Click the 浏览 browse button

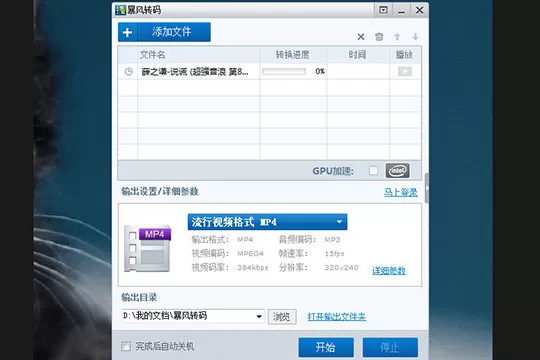click(x=282, y=317)
